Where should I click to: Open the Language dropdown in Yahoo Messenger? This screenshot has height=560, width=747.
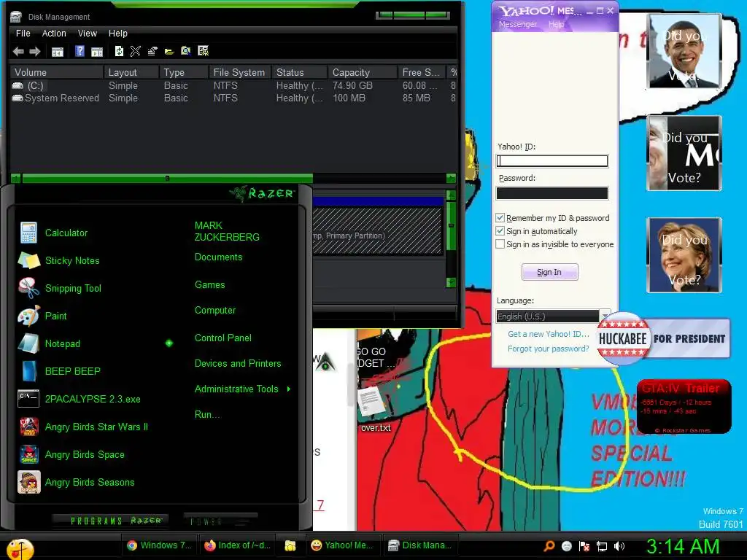(605, 316)
